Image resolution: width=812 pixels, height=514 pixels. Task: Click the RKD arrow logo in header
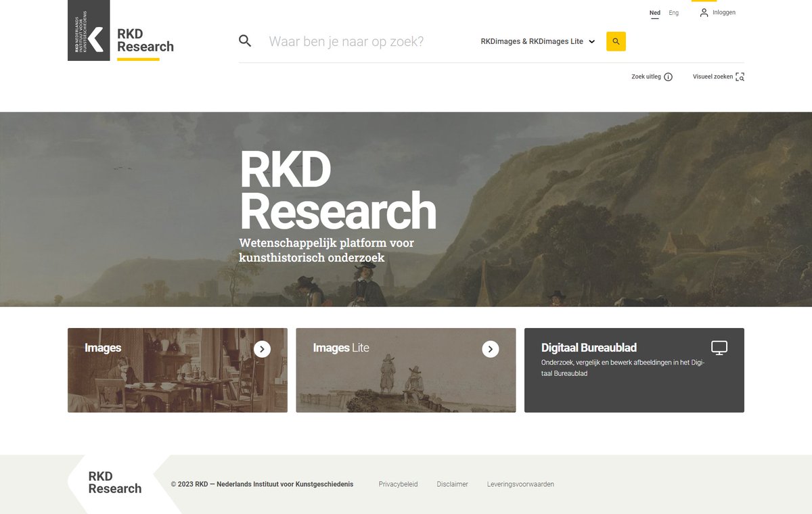click(89, 30)
